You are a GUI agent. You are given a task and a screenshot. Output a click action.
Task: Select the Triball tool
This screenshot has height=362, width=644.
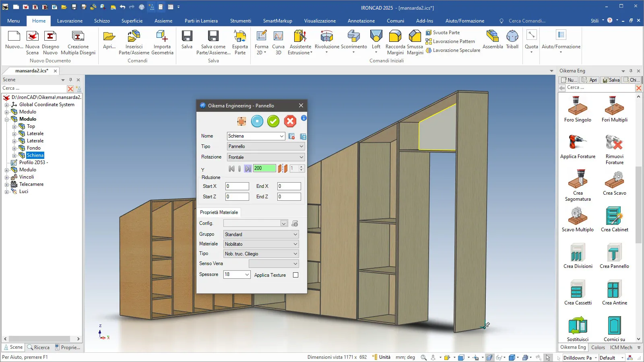point(512,37)
